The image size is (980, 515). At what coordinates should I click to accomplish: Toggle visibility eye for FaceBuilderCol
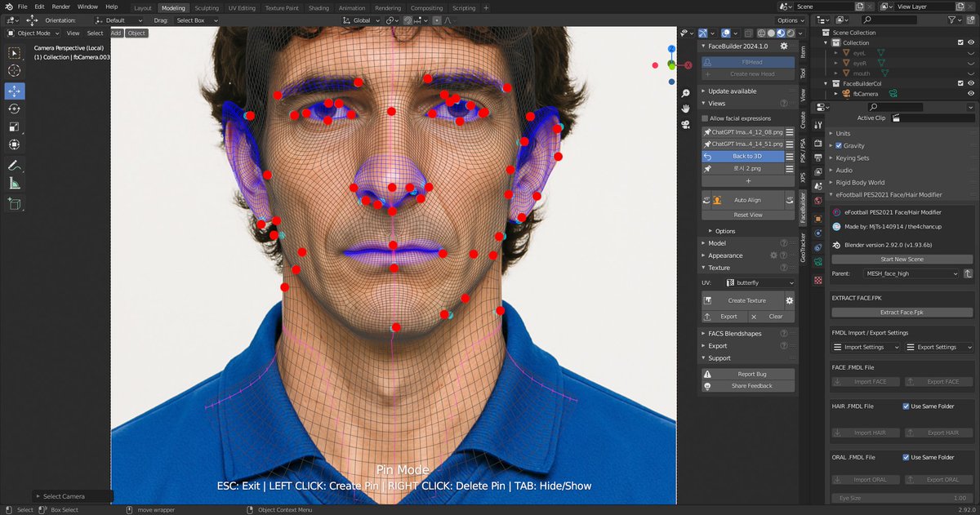pos(971,83)
